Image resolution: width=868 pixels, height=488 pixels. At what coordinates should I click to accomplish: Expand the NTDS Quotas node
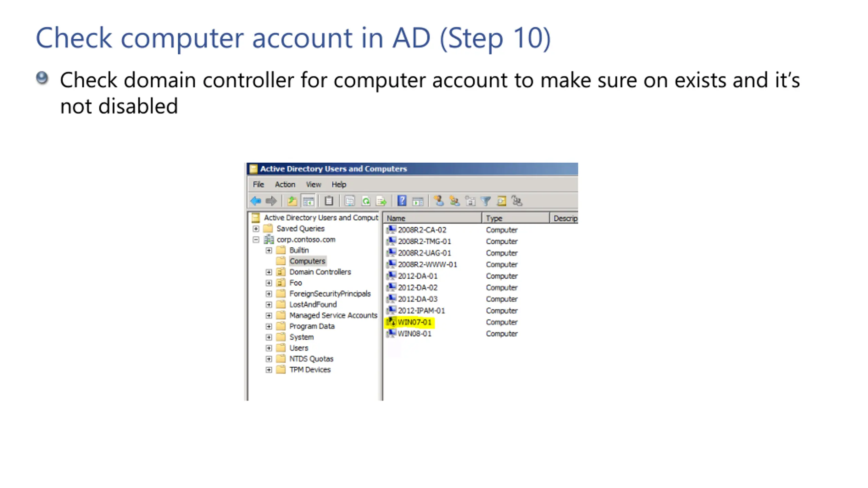tap(269, 359)
